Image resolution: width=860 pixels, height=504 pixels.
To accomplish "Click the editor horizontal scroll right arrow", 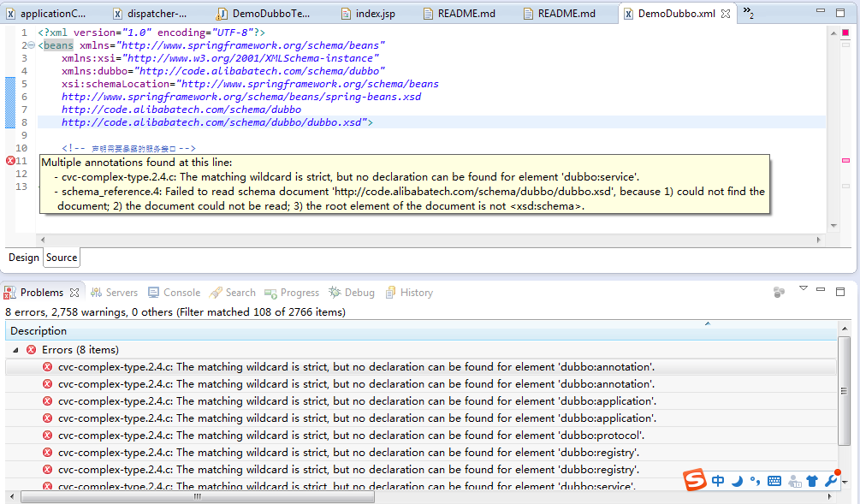I will click(819, 240).
